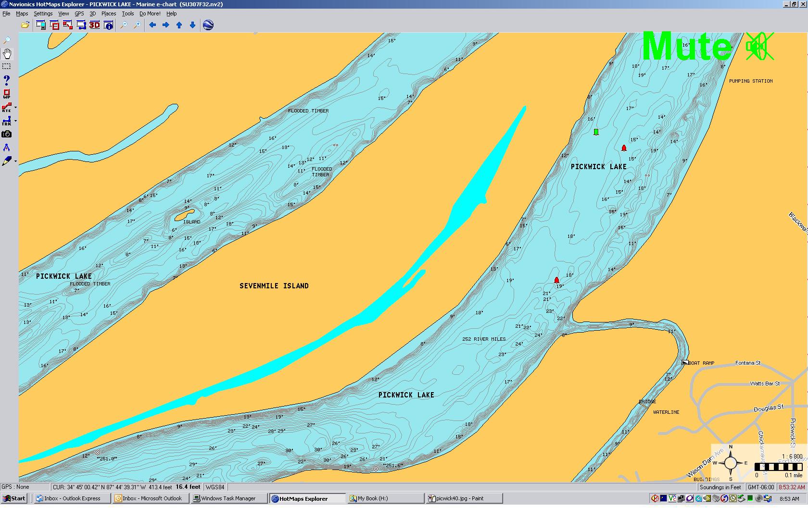Select the divider measure distance tool
This screenshot has height=532, width=808.
(x=7, y=148)
